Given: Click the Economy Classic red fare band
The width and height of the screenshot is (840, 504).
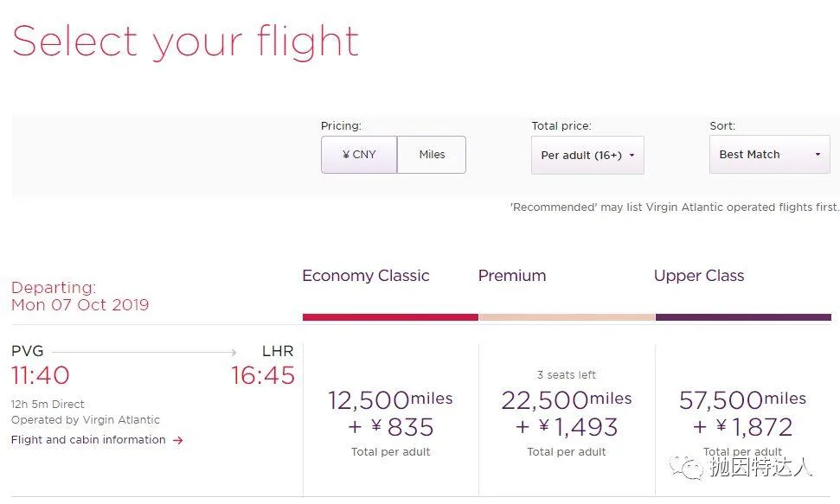Looking at the screenshot, I should coord(389,317).
